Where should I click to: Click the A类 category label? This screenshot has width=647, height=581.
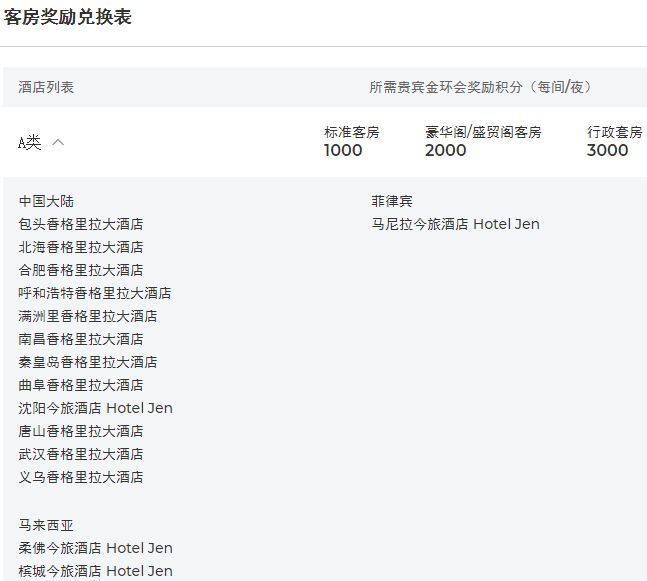(30, 143)
